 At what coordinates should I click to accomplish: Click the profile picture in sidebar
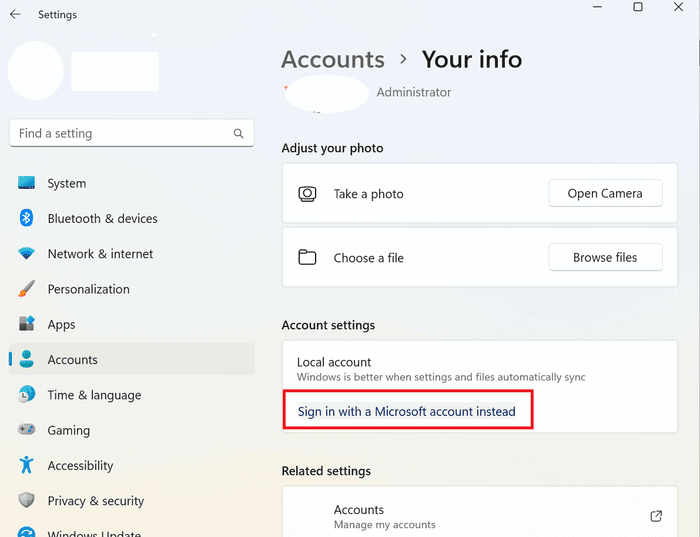pos(36,71)
